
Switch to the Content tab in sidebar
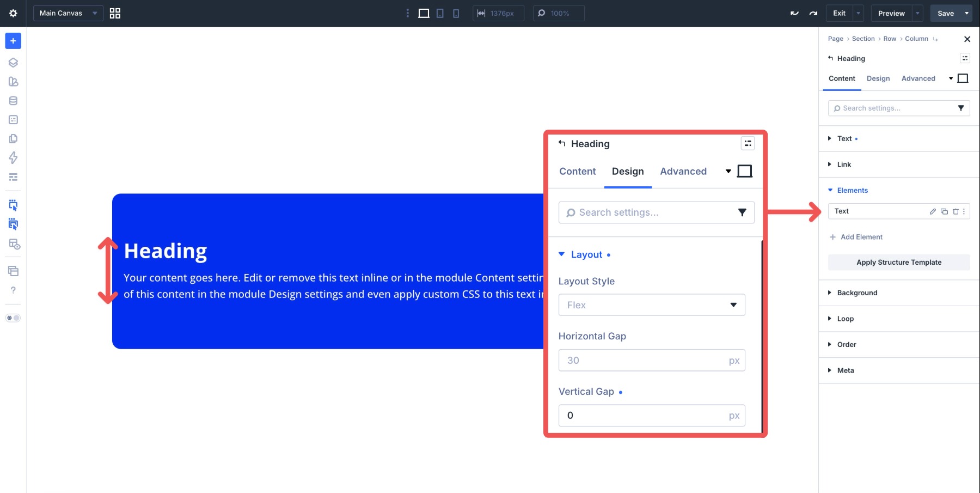point(842,78)
